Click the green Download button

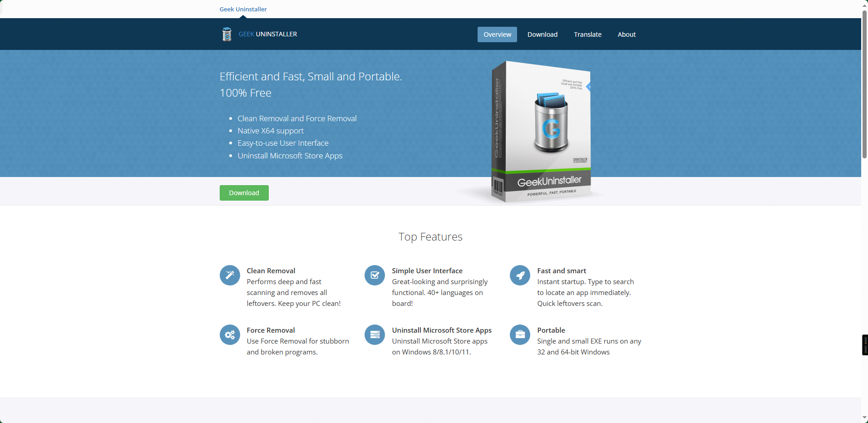[x=244, y=193]
